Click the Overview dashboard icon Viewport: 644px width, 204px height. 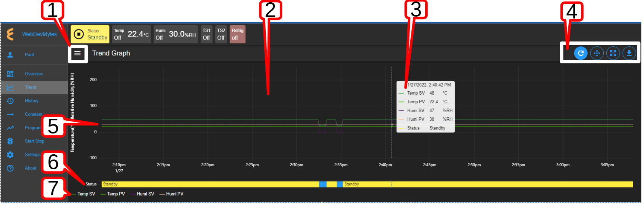pos(10,74)
